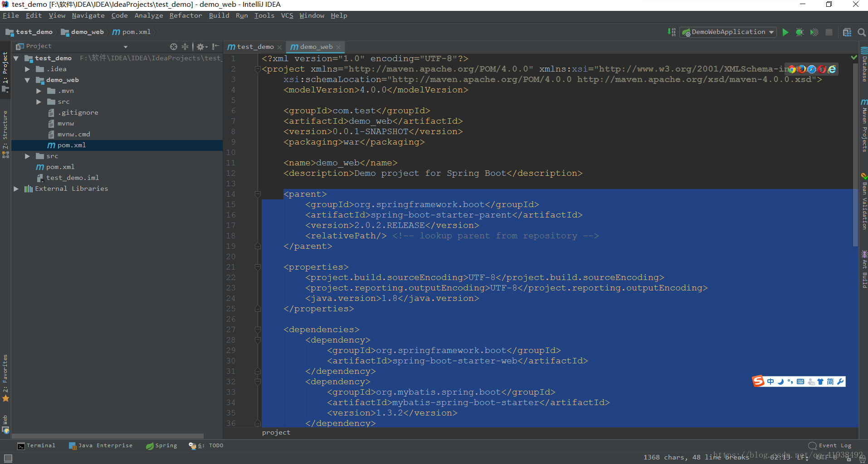The width and height of the screenshot is (868, 464).
Task: Open the VCS menu
Action: [x=287, y=15]
